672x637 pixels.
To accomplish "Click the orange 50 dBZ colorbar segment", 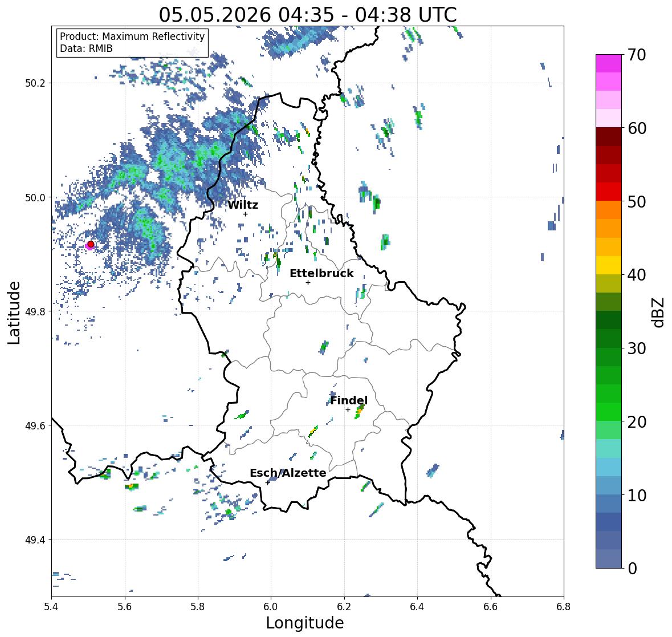I will tap(609, 210).
